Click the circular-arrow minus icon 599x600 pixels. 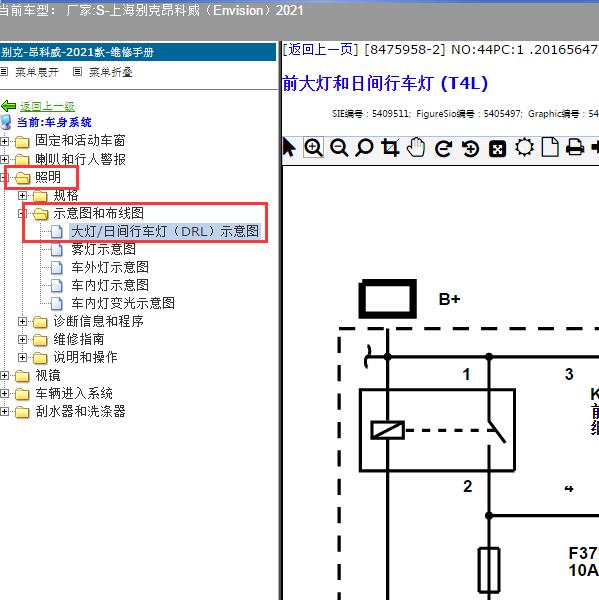(x=443, y=148)
